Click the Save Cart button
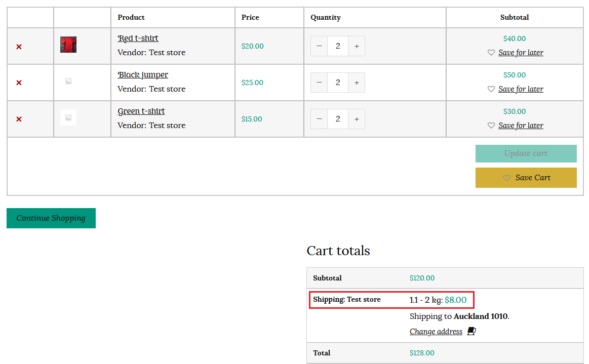The image size is (589, 364). 526,178
